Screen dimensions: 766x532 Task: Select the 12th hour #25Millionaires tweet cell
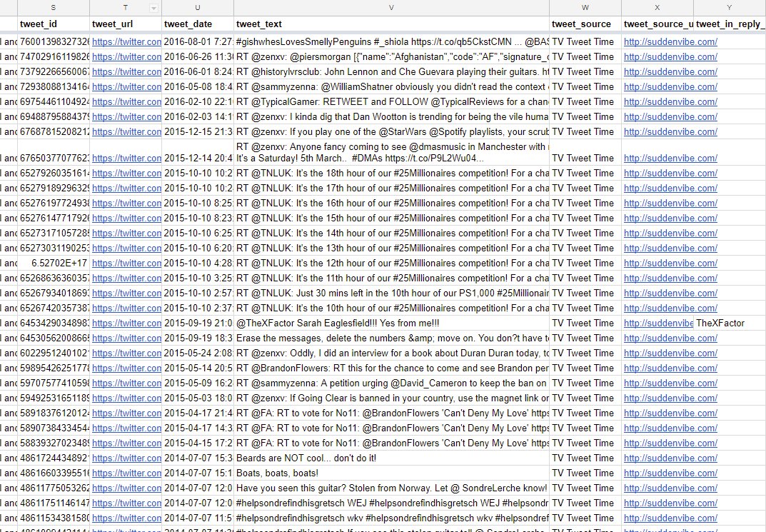point(391,263)
